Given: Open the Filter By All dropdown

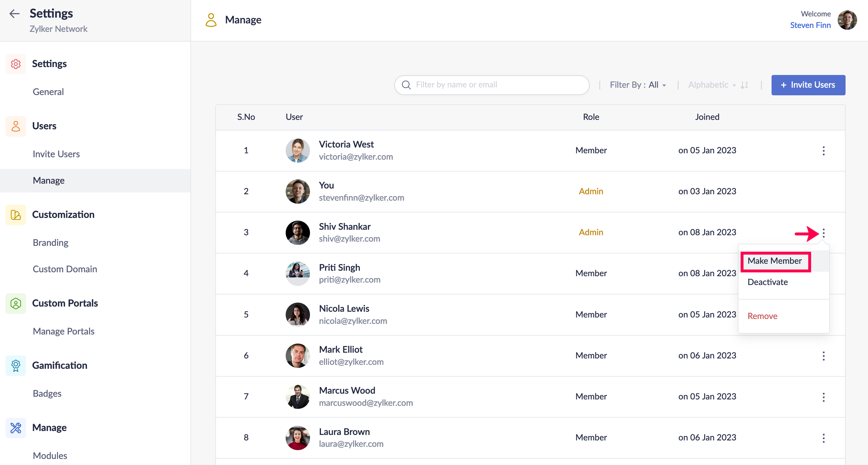Looking at the screenshot, I should coord(638,85).
